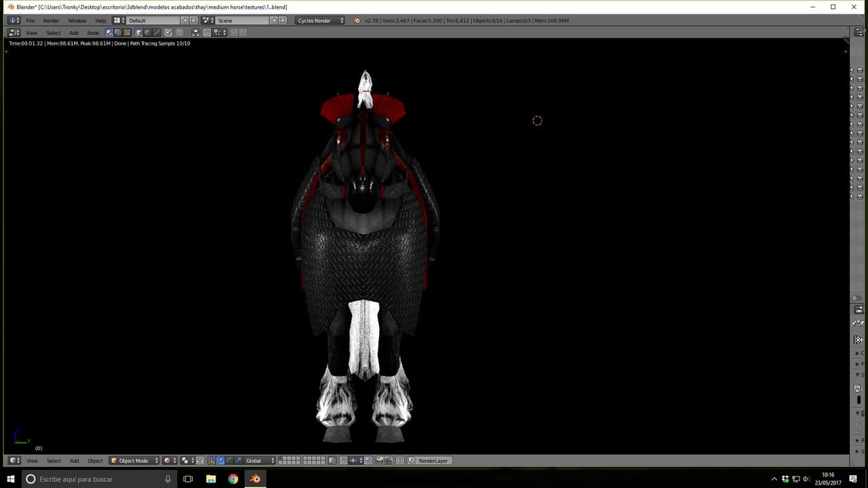Open the Node menu in node editor
868x488 pixels.
93,33
